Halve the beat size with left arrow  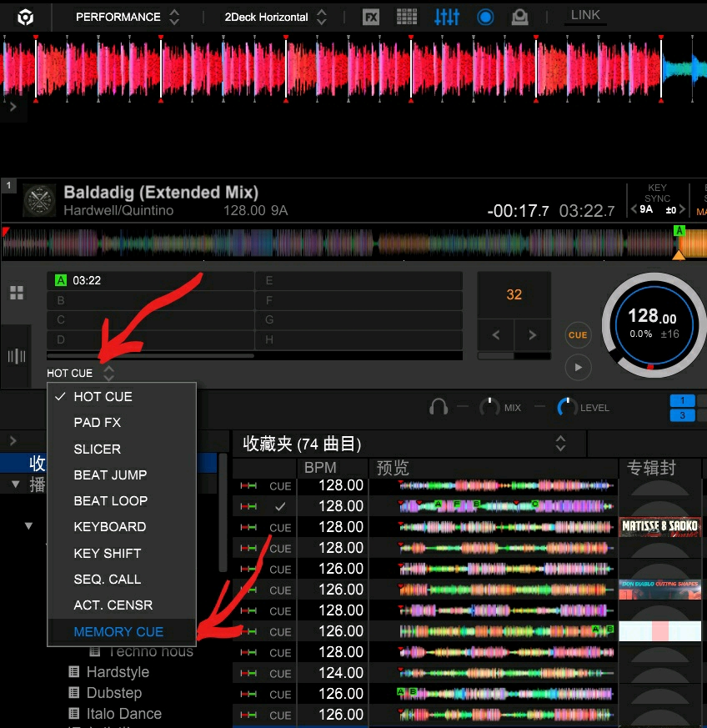click(496, 334)
